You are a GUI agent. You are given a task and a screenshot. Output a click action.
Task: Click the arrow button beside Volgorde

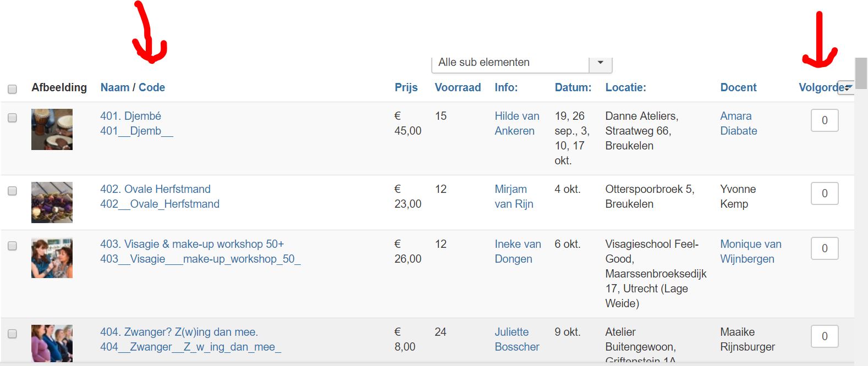coord(847,88)
